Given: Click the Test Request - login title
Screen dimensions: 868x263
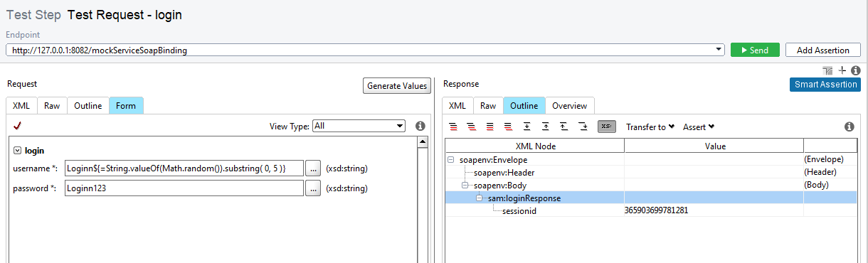Looking at the screenshot, I should click(125, 15).
